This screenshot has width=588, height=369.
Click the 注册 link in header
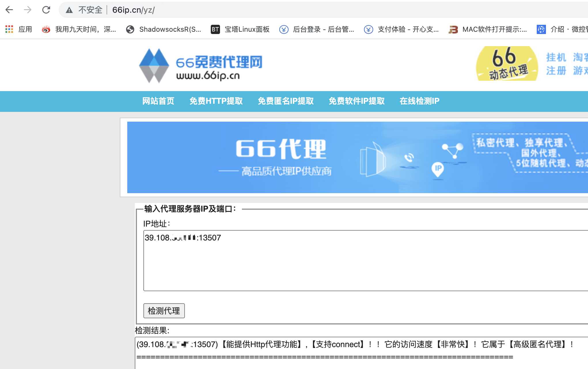[x=556, y=70]
